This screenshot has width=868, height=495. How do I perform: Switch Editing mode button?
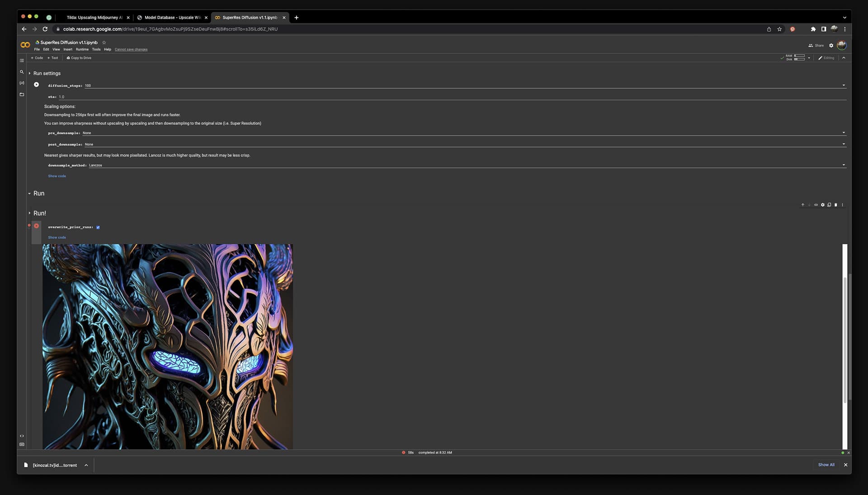826,58
